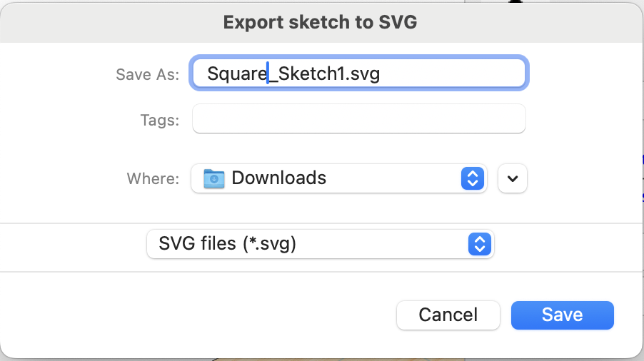Click the "Save As:" label

pyautogui.click(x=148, y=75)
